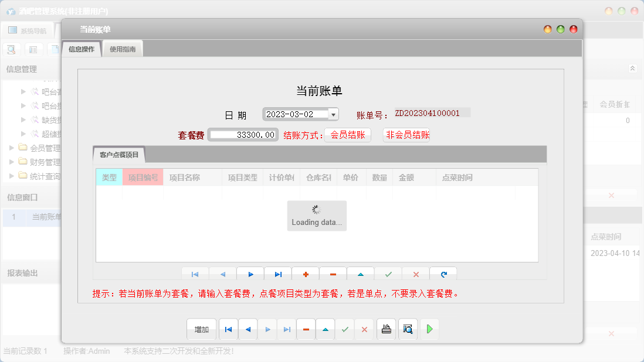Click the green play arrow in the bottom toolbar
Screen dimensions: 644x362
tap(429, 329)
